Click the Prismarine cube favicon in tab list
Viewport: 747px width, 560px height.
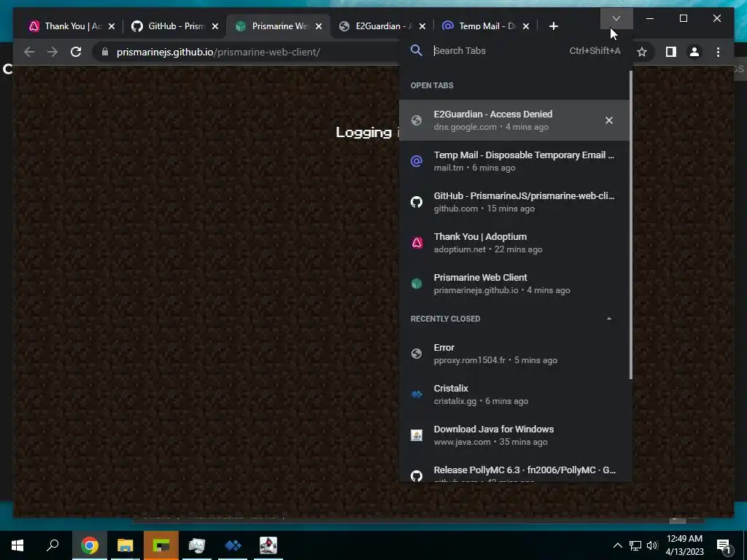tap(417, 284)
